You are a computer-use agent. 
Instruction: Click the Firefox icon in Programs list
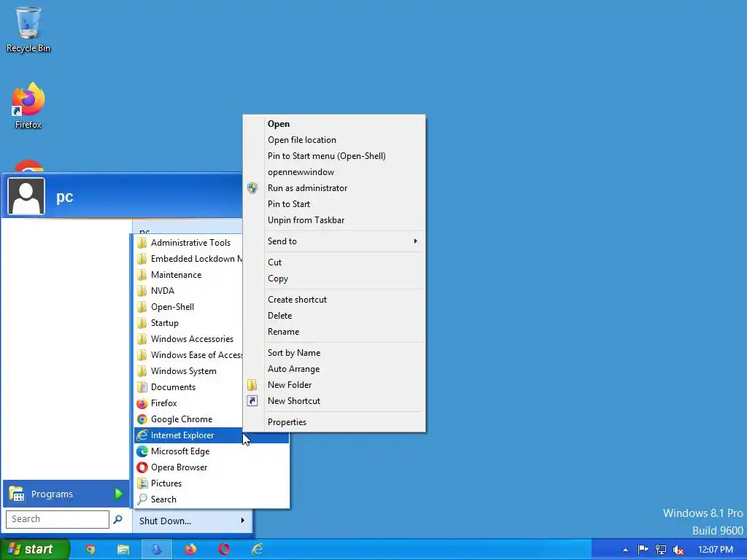point(142,403)
